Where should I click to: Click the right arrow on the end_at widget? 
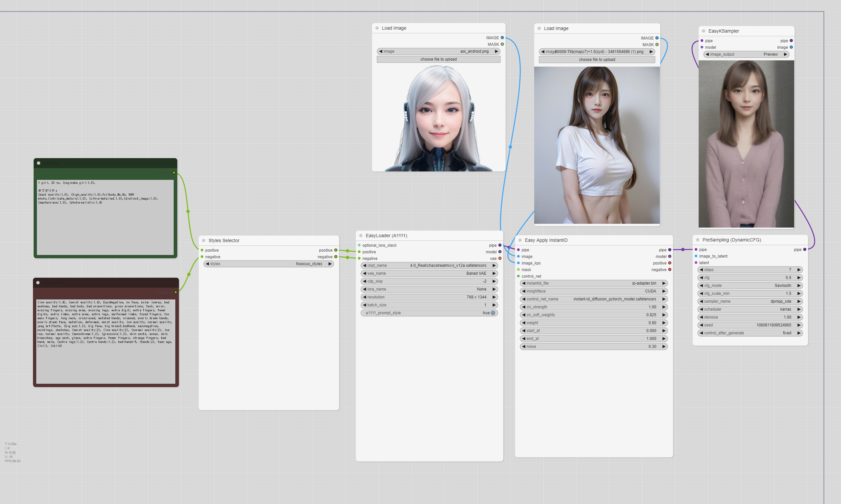click(x=664, y=339)
